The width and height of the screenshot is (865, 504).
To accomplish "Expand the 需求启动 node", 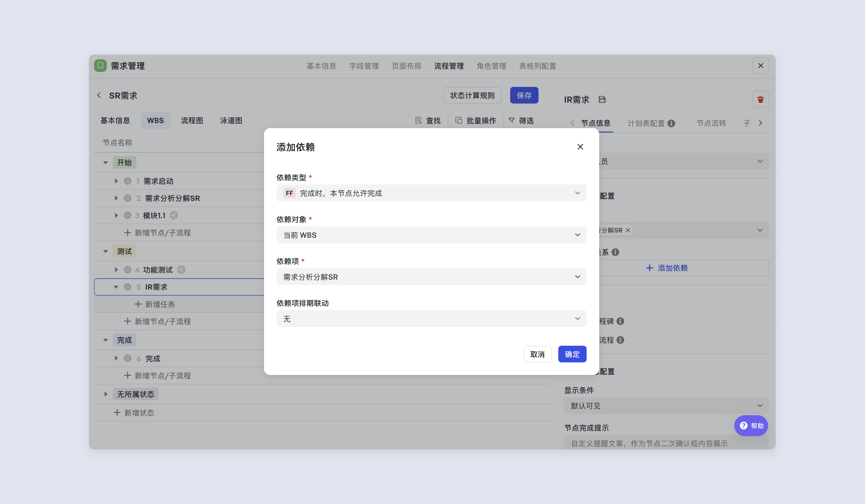I will click(116, 181).
